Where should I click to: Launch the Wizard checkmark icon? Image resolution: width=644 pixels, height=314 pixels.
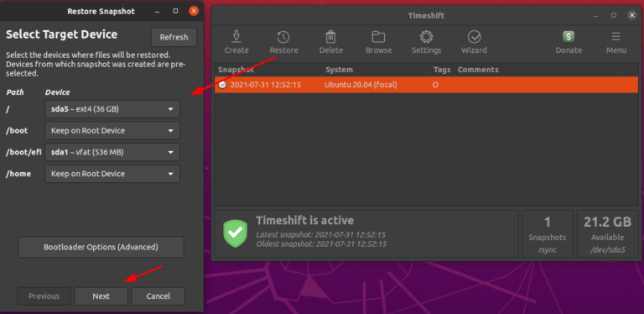tap(475, 37)
